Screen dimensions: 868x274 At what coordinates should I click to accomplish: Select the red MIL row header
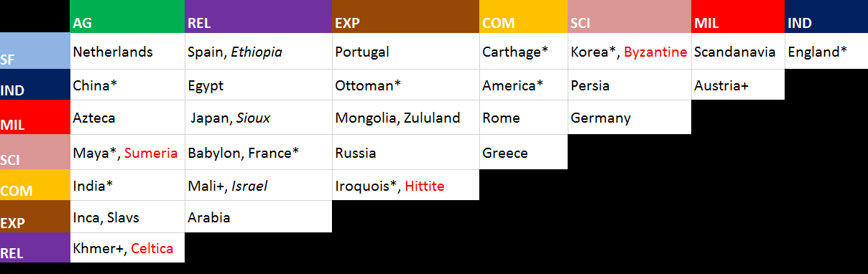(35, 117)
